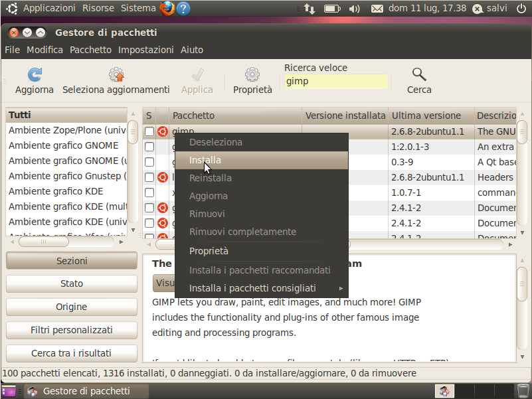Expand the Installa i pacchetti consigliati submenu

tap(261, 288)
